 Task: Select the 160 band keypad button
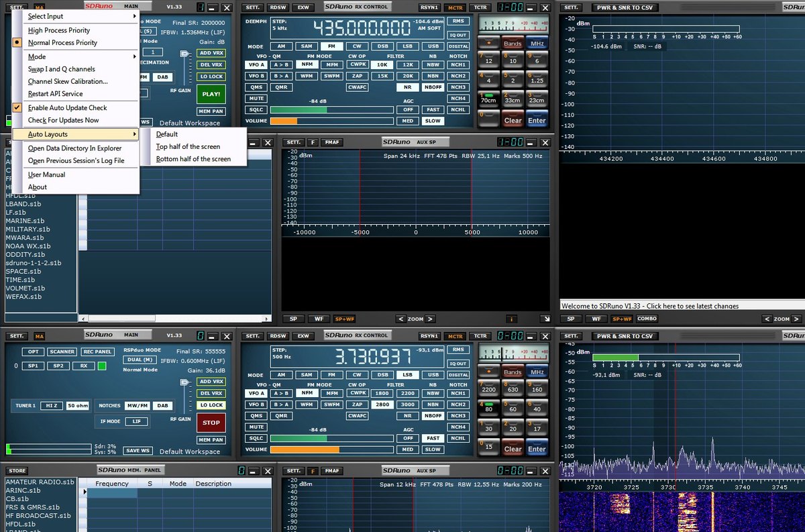pos(537,388)
